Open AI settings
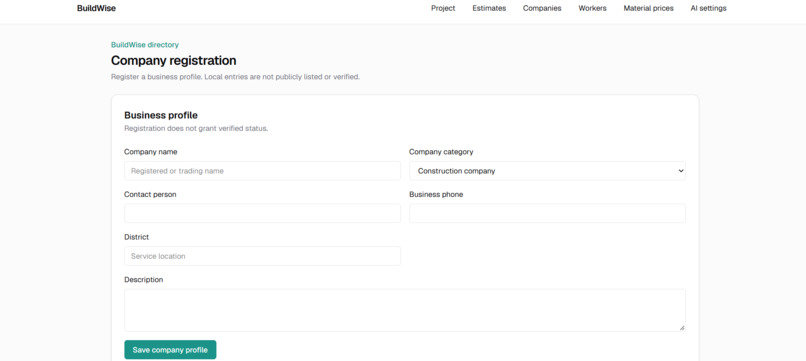 pos(708,8)
